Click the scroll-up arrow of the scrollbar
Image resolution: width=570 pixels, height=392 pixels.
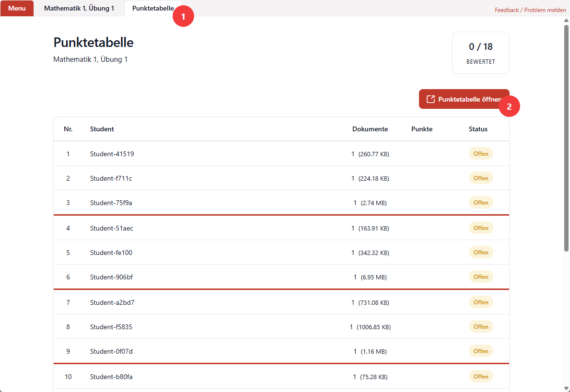566,20
